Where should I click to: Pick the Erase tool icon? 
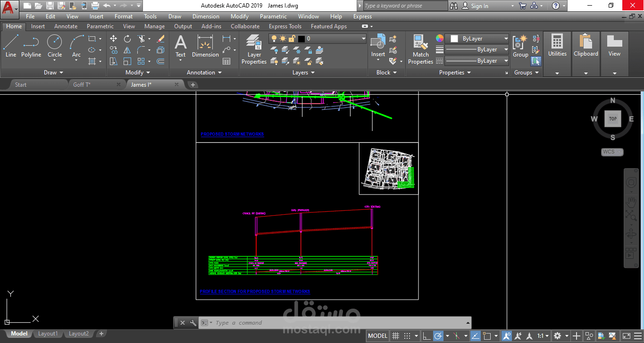(x=160, y=39)
